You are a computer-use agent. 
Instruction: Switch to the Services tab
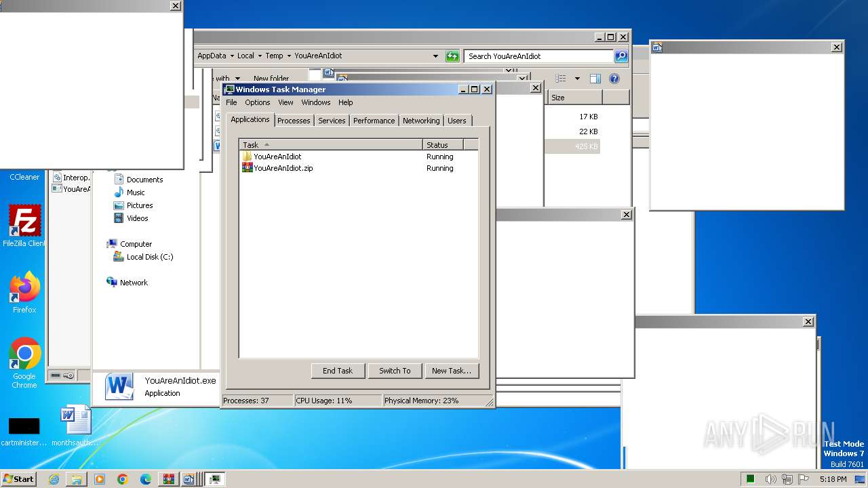[x=332, y=121]
